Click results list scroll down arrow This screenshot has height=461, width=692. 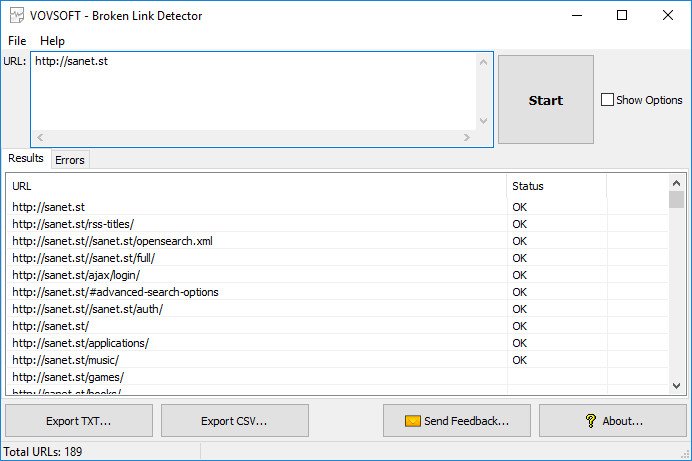click(x=676, y=386)
